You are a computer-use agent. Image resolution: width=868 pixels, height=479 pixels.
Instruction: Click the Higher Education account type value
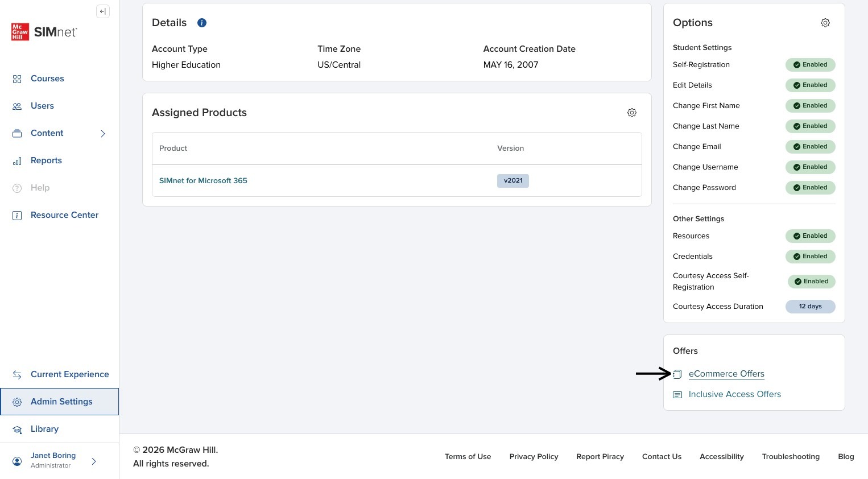[186, 65]
